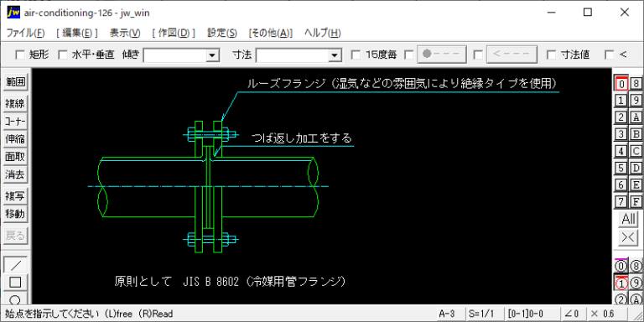Enable the 水平・垂直 checkbox
The image size is (644, 322).
click(62, 55)
